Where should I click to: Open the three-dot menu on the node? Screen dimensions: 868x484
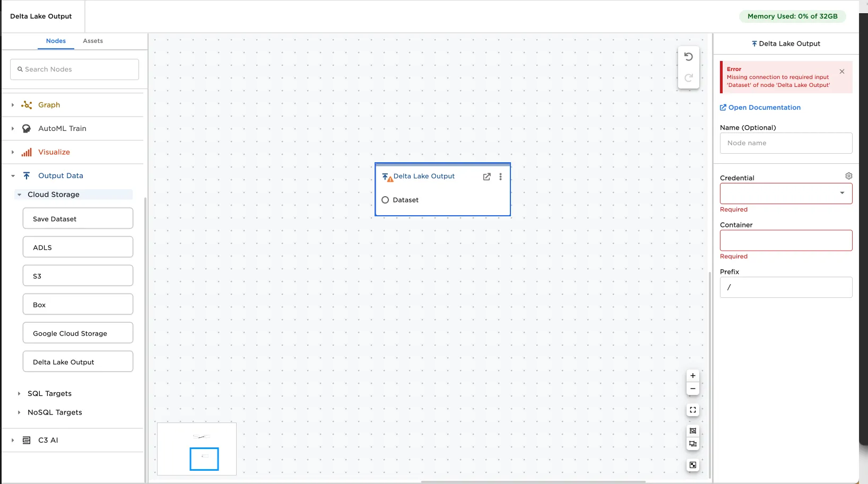point(500,177)
